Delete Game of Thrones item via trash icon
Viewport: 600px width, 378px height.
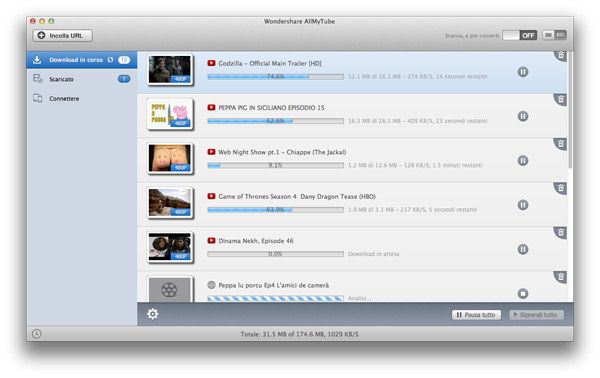pyautogui.click(x=561, y=188)
